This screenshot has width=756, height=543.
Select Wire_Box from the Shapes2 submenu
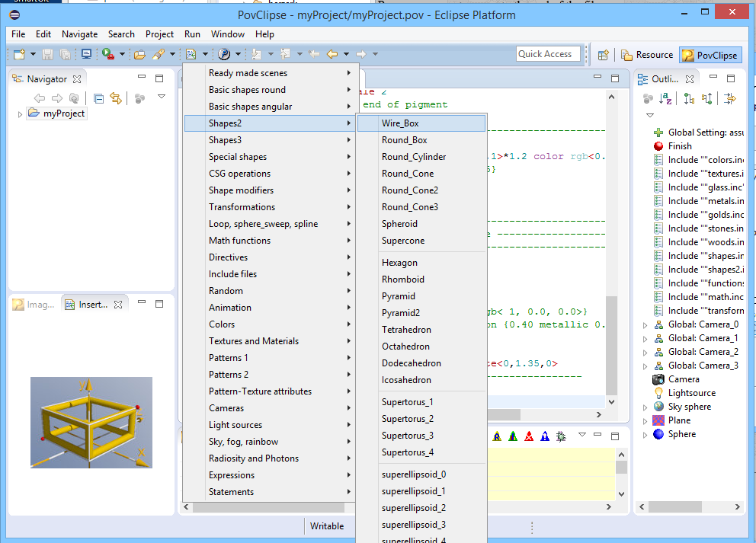pyautogui.click(x=421, y=123)
